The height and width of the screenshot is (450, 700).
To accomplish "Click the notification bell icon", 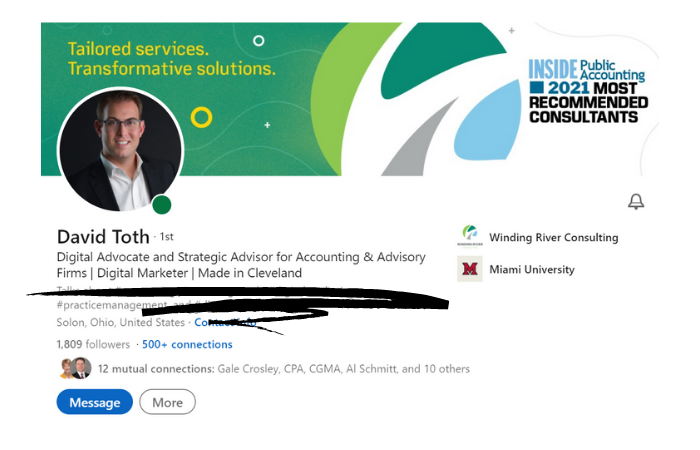I will click(x=636, y=201).
